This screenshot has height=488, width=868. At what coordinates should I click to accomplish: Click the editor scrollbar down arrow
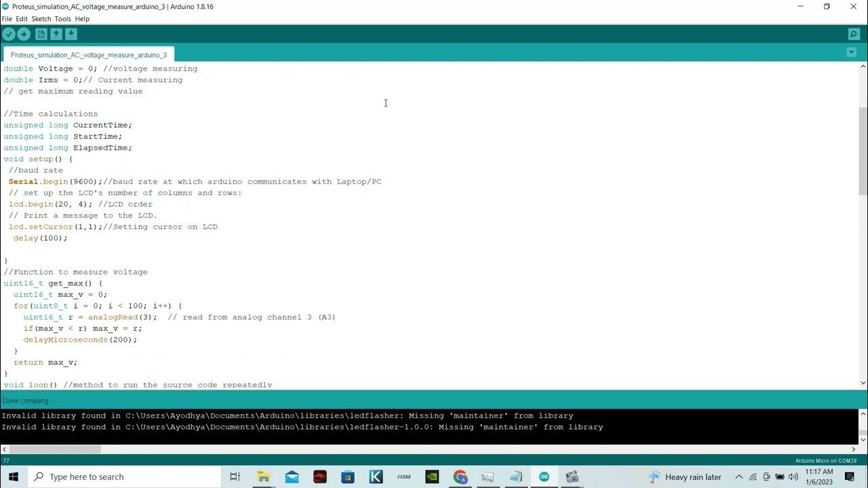[863, 383]
